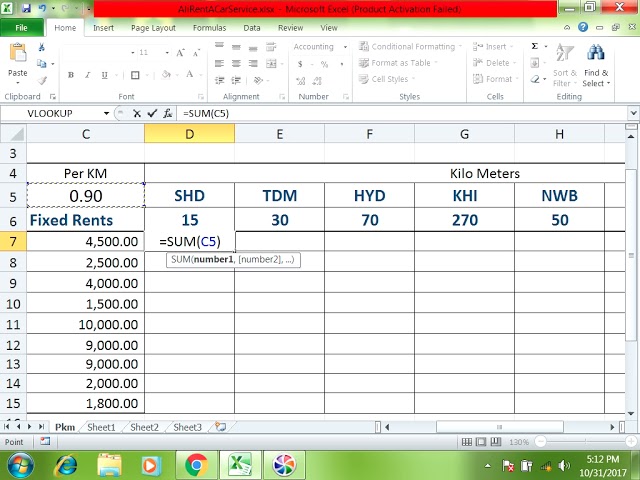The height and width of the screenshot is (480, 640).
Task: Click the zoom slider on status bar
Action: [x=585, y=441]
